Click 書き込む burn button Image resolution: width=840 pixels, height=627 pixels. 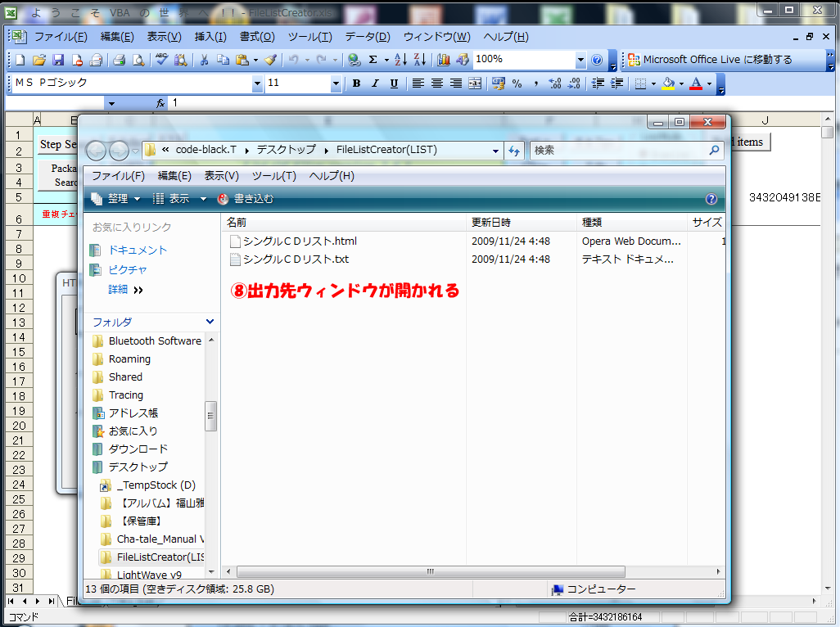click(x=246, y=199)
